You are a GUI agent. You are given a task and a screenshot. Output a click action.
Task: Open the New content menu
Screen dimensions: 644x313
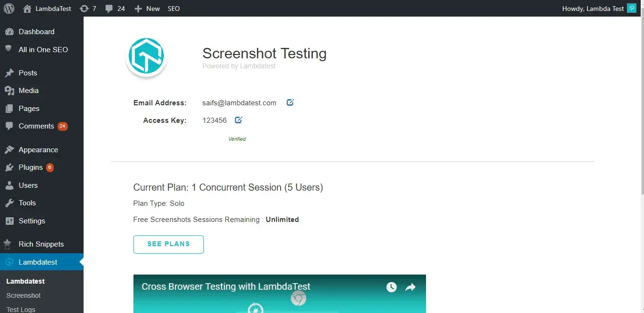pyautogui.click(x=147, y=9)
